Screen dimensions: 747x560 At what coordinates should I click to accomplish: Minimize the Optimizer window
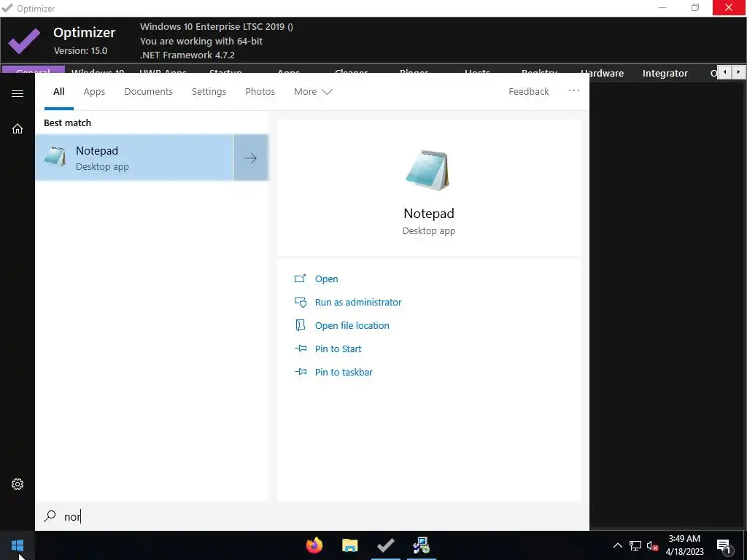coord(662,7)
